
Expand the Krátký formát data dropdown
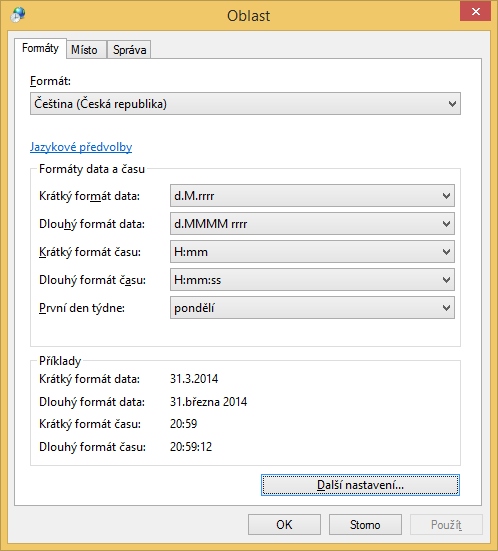[x=312, y=195]
